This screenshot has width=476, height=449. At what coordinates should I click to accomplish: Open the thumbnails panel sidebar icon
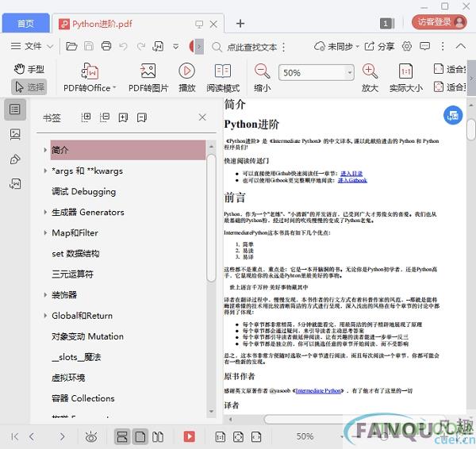click(x=15, y=134)
